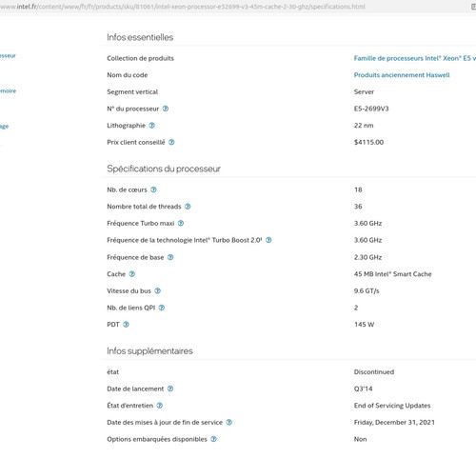Select the 18 cores value
This screenshot has width=476, height=459.
(x=358, y=190)
